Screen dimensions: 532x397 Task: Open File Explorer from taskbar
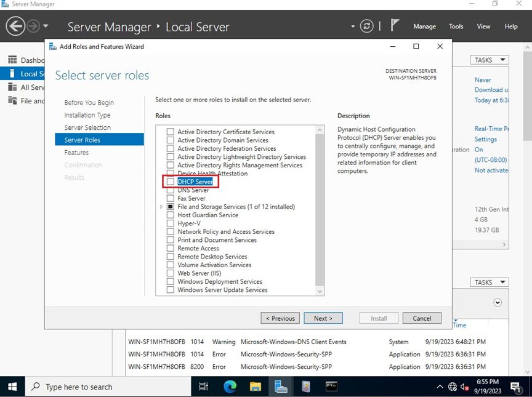click(x=256, y=387)
